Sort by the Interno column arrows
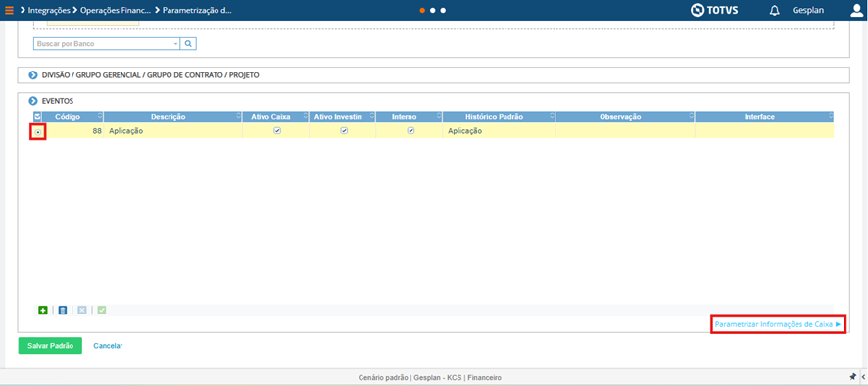 point(439,117)
